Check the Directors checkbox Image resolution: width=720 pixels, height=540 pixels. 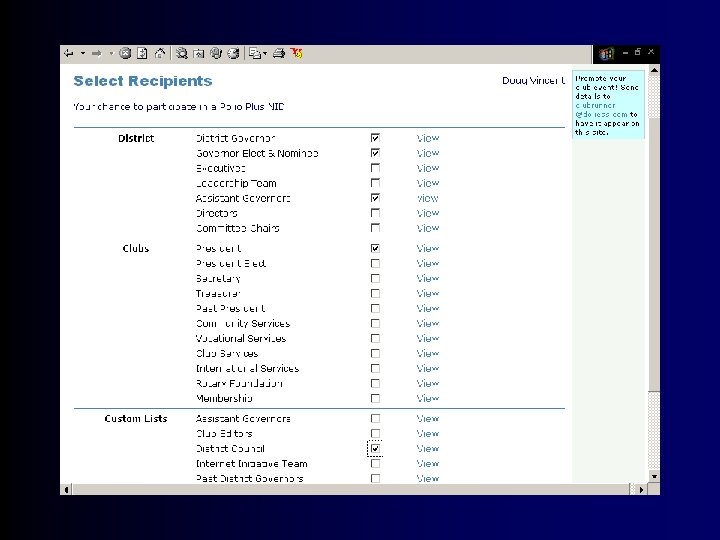tap(375, 213)
